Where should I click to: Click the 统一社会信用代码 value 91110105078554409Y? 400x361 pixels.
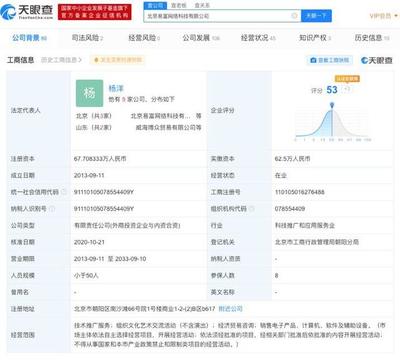coord(104,192)
